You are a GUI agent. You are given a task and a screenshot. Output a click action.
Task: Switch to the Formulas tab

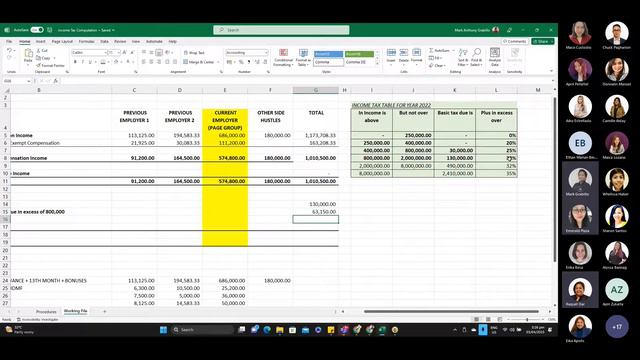(87, 42)
